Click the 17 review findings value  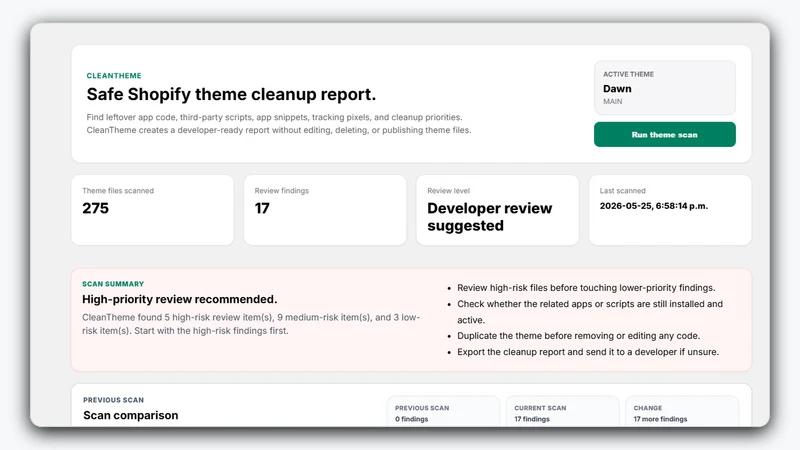coord(262,208)
